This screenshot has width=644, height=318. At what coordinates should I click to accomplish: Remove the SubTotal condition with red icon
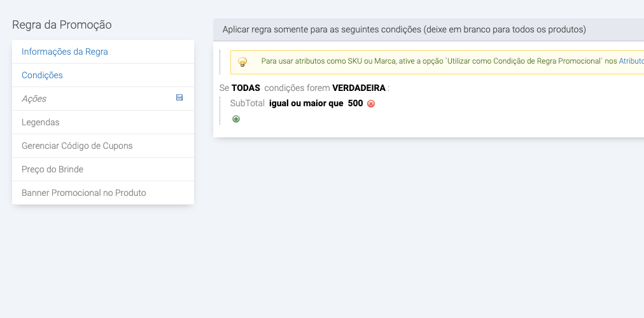tap(371, 104)
